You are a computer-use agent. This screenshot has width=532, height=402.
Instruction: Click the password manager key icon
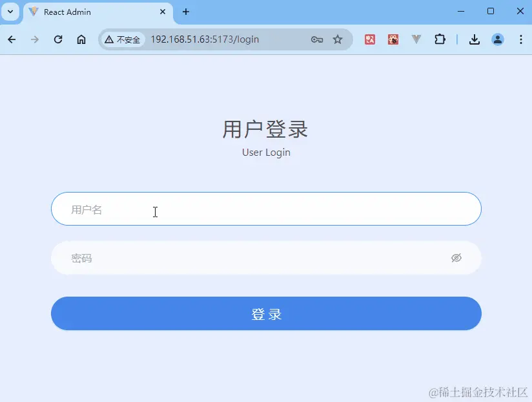pos(316,39)
